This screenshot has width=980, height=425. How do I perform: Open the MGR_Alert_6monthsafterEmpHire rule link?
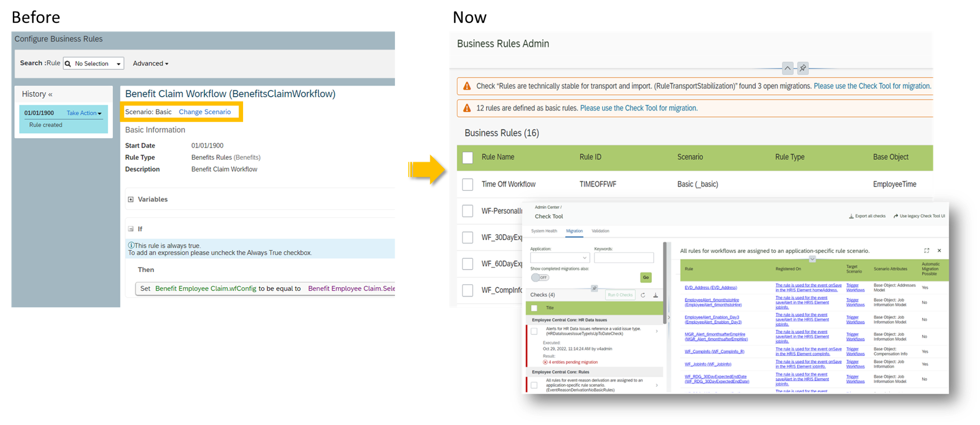pos(716,337)
